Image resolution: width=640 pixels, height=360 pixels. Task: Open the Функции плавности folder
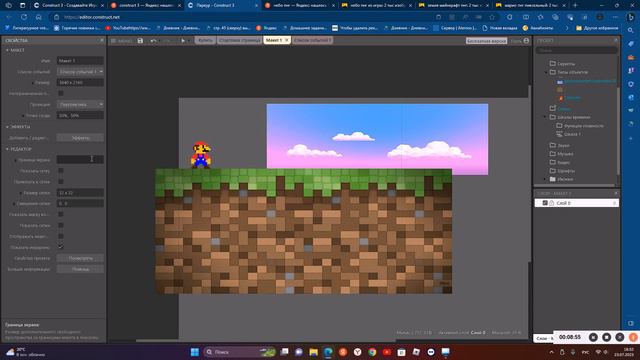coord(580,126)
